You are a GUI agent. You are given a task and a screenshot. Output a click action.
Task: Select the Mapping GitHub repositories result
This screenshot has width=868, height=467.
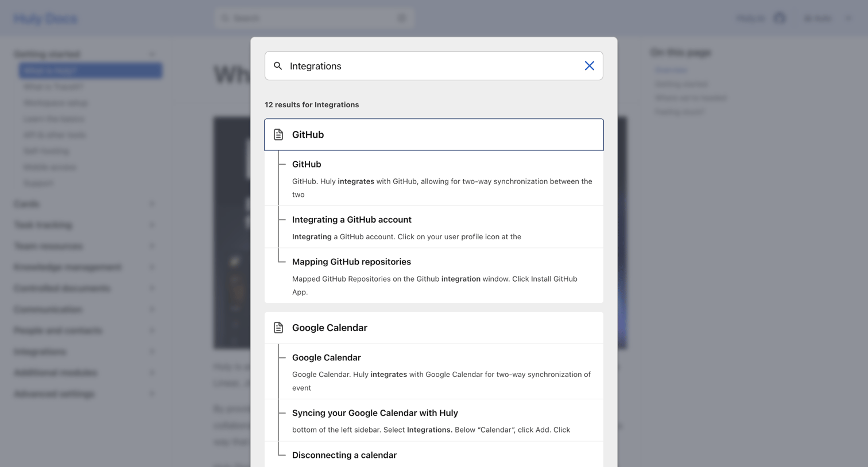(434, 276)
